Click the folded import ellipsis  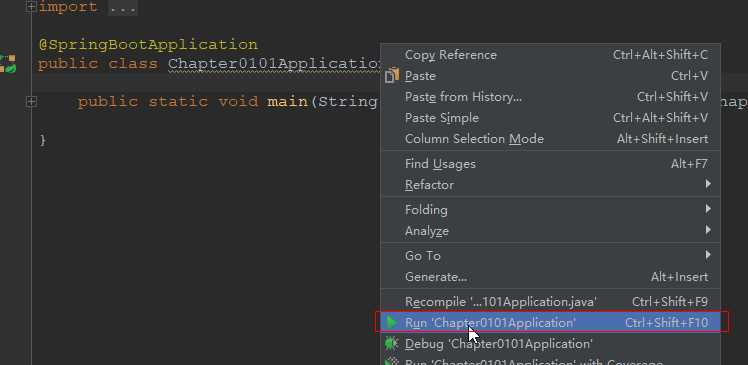click(x=123, y=7)
